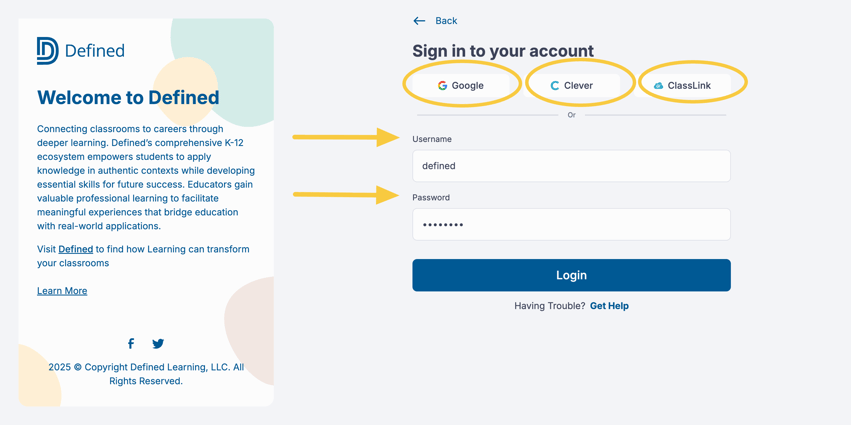Click the ClassLink cloud icon

[658, 86]
